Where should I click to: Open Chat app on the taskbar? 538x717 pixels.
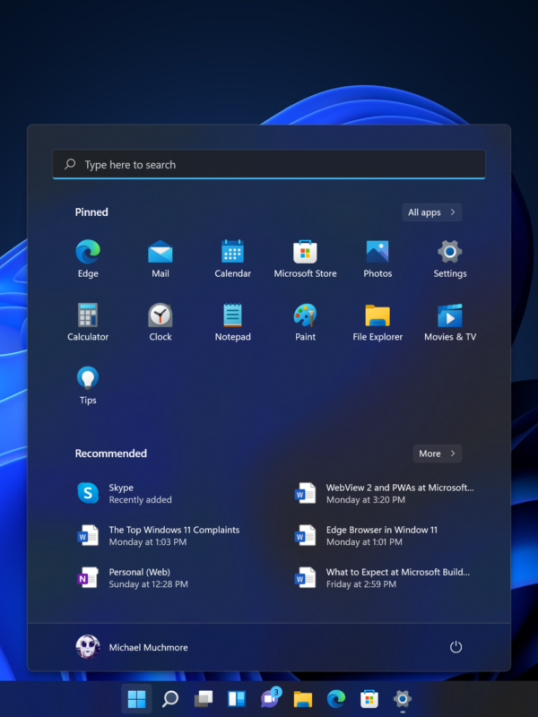(x=270, y=699)
